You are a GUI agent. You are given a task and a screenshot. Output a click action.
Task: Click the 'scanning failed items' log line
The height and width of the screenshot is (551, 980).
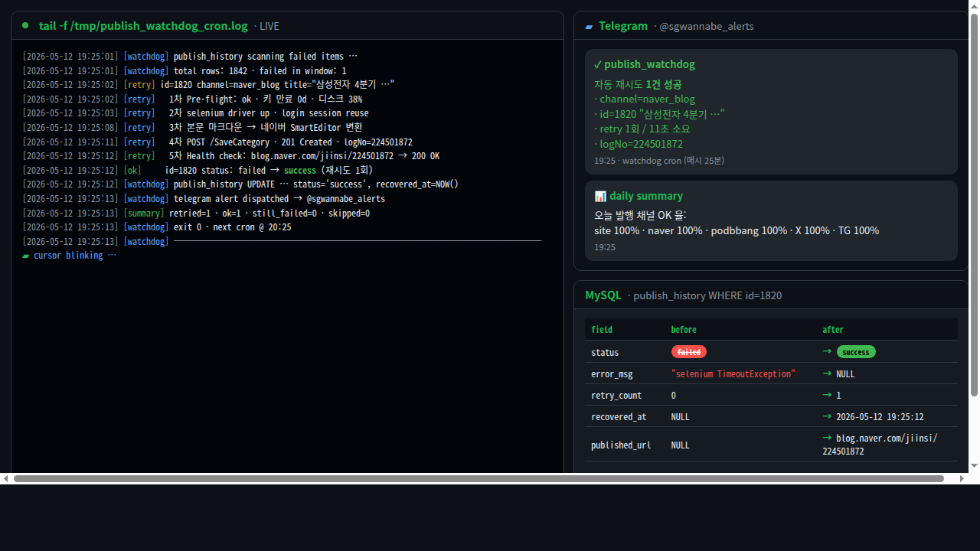tap(190, 57)
